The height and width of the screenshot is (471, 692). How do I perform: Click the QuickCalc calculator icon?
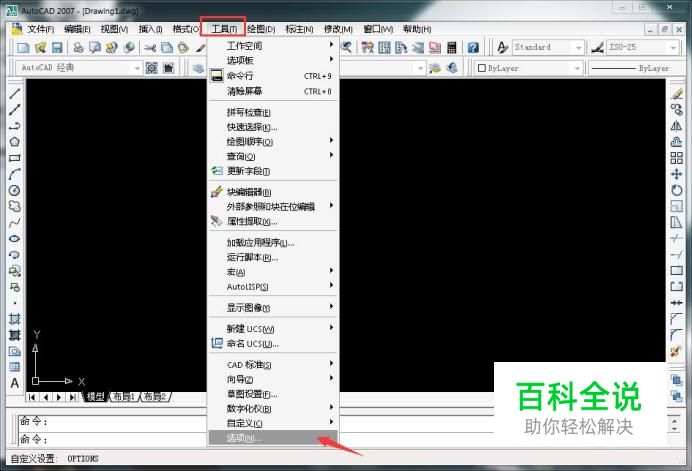point(451,47)
